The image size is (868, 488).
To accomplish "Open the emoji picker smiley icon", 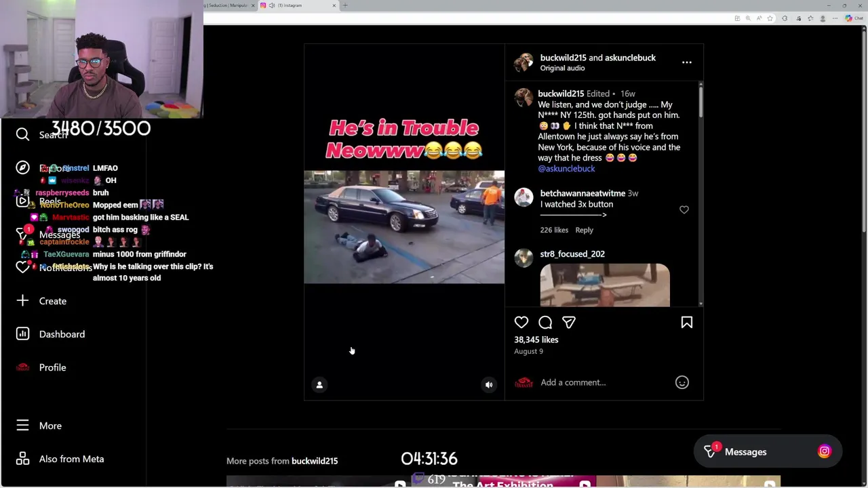I will click(682, 382).
